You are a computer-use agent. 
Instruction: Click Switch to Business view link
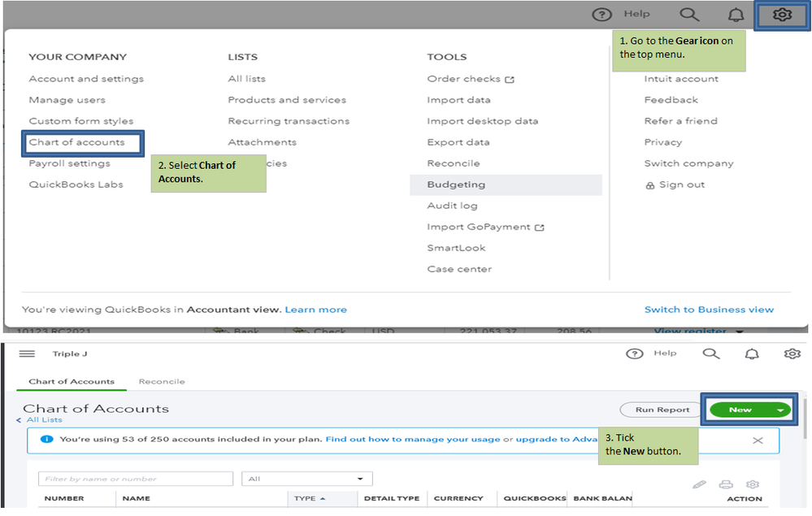tap(709, 310)
